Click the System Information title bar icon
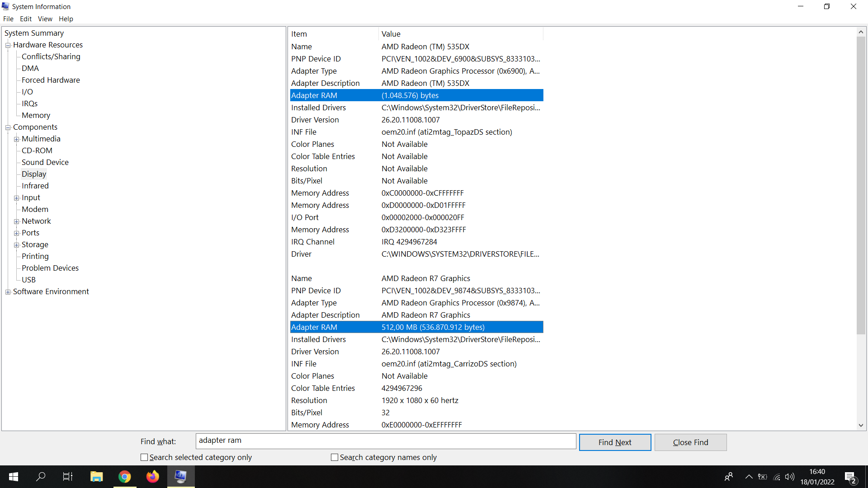Screen dimensions: 868x488 pyautogui.click(x=5, y=6)
